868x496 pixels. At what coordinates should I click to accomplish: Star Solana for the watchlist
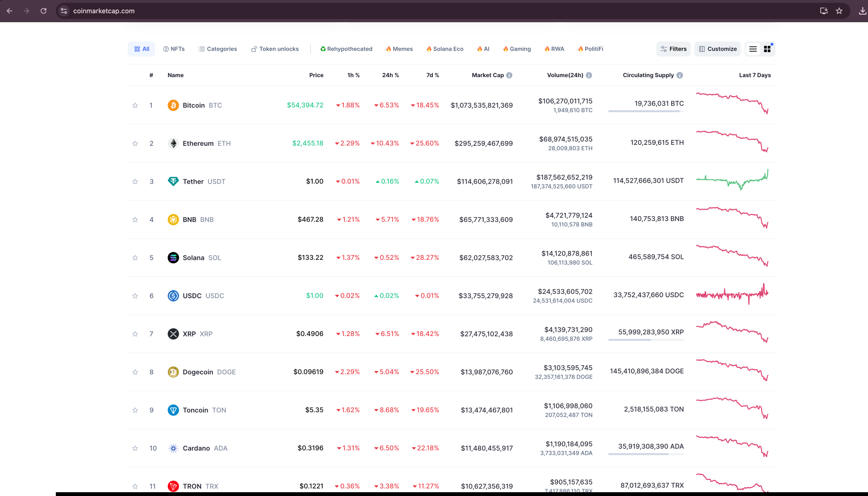[x=135, y=258]
